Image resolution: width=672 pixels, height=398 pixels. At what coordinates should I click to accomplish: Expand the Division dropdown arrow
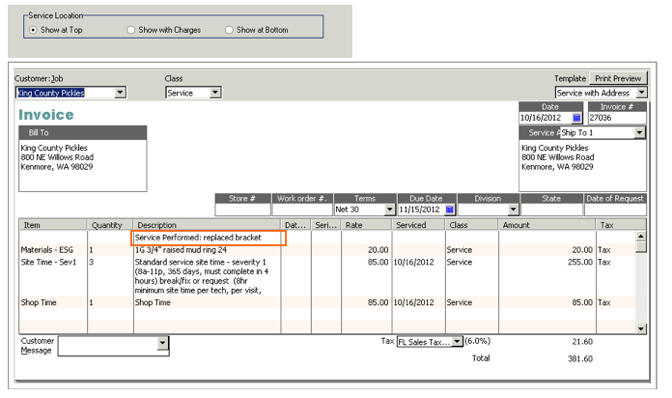point(513,209)
